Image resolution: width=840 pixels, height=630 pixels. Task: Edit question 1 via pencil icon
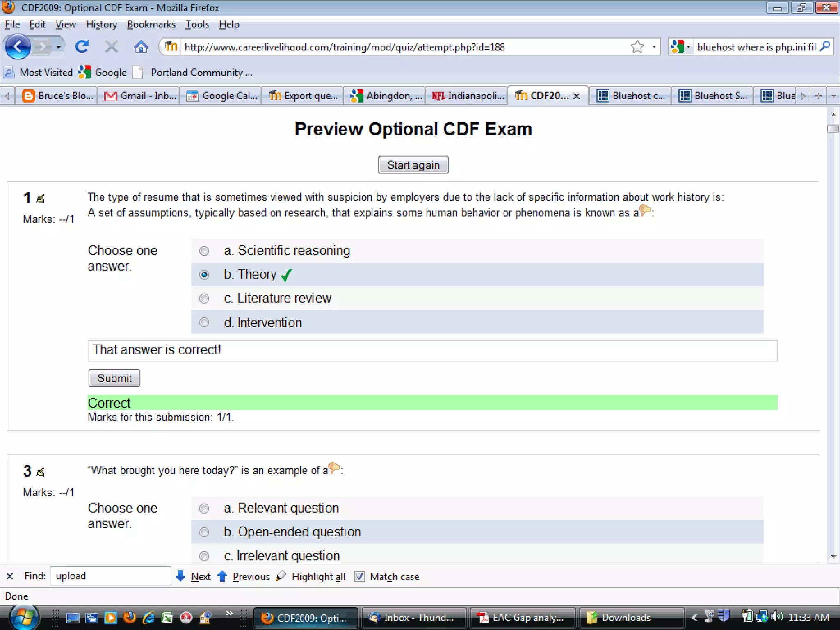tap(40, 199)
